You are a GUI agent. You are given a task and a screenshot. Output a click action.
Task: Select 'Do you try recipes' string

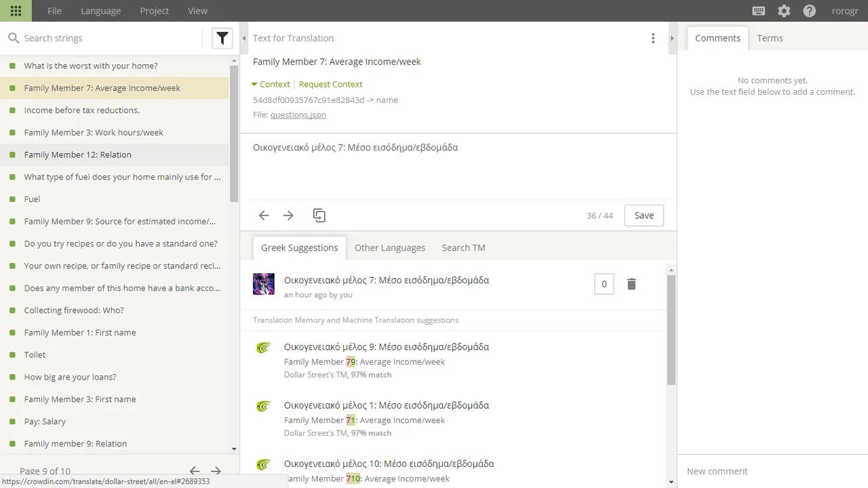pos(115,243)
